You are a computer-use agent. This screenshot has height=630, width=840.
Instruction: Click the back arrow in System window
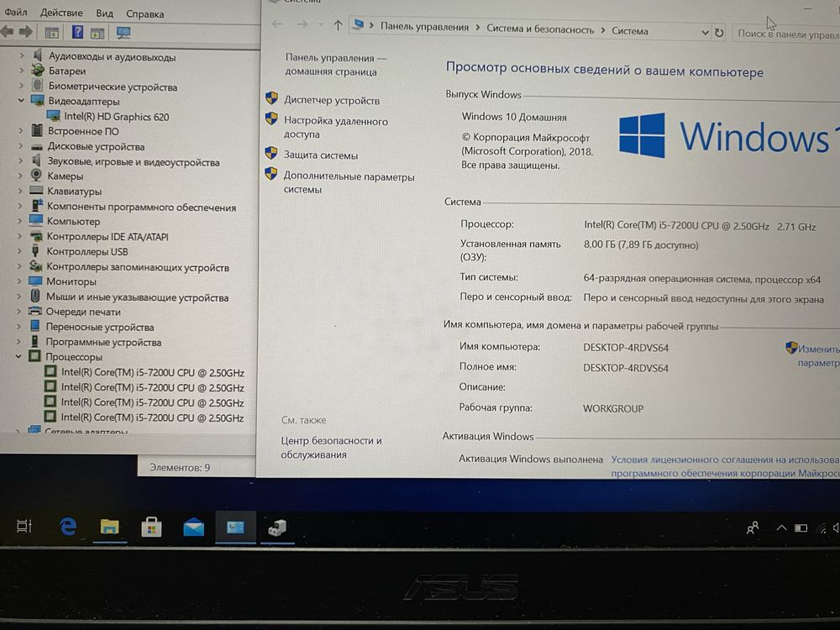pyautogui.click(x=276, y=24)
